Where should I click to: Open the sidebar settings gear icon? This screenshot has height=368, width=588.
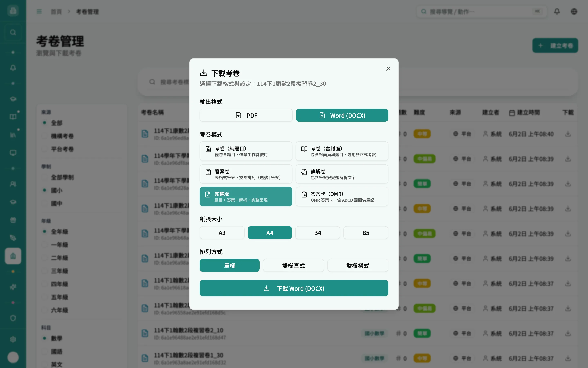point(13,339)
